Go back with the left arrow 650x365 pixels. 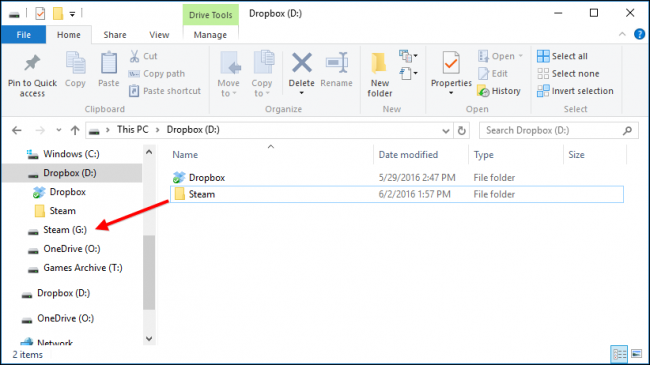[x=17, y=130]
